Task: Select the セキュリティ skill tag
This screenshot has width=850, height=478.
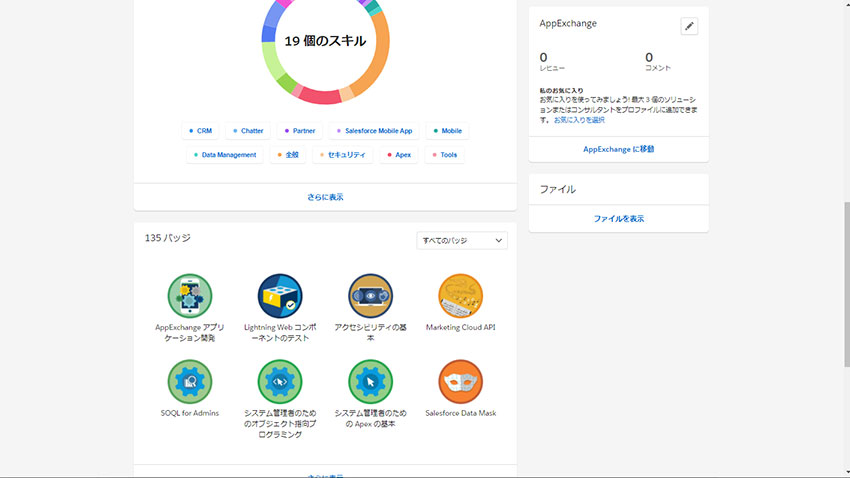Action: point(343,154)
